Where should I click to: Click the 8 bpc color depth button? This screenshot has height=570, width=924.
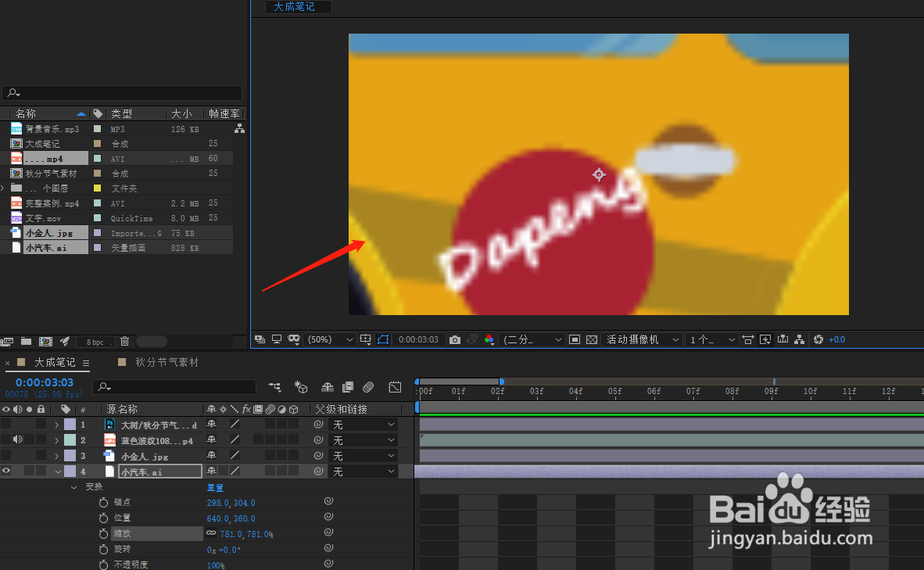(95, 342)
